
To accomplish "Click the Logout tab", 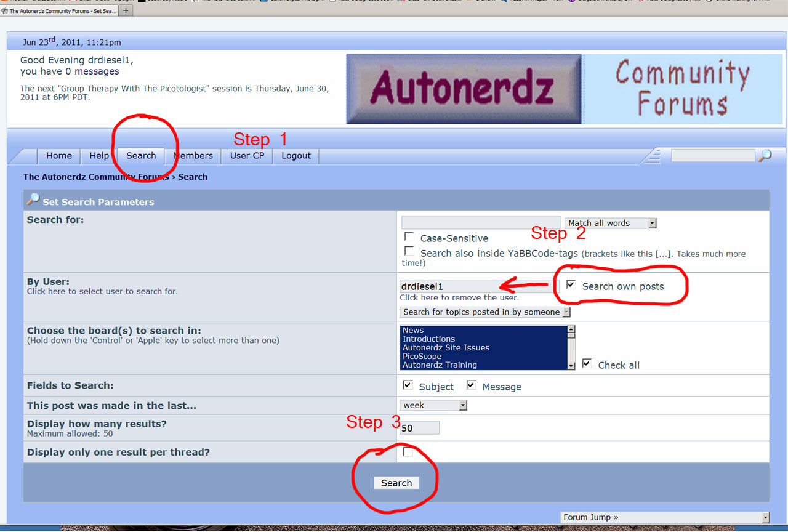I will click(296, 156).
